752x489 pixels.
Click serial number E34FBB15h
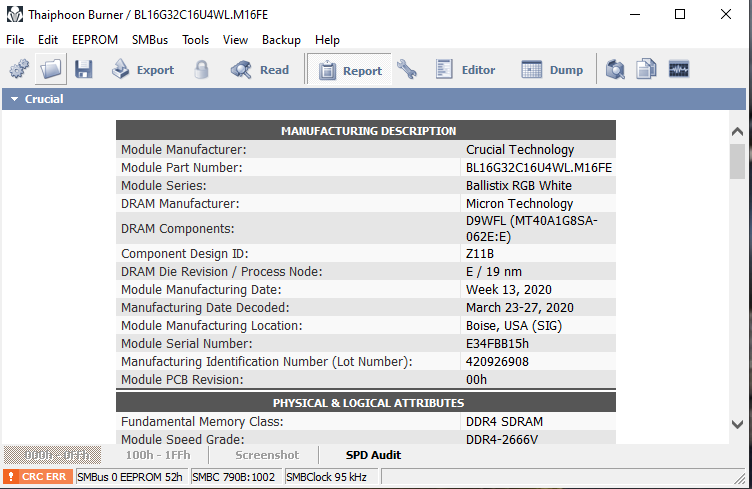coord(497,344)
